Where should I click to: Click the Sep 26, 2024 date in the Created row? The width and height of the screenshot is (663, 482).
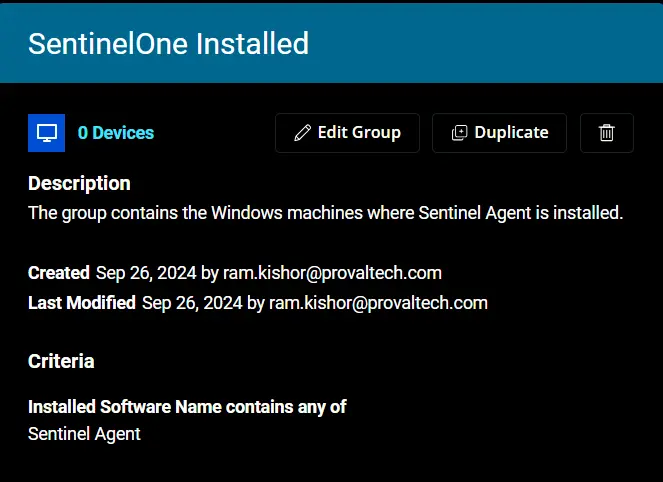coord(146,273)
